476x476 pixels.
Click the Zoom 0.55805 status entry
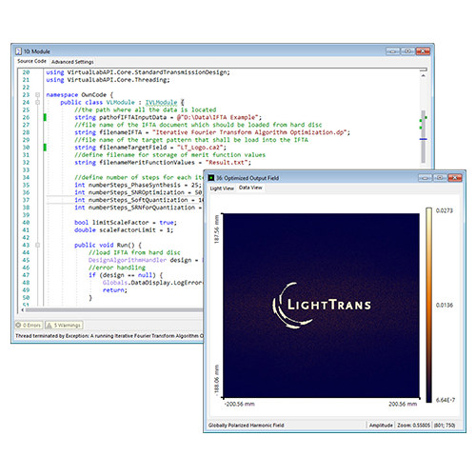point(413,426)
